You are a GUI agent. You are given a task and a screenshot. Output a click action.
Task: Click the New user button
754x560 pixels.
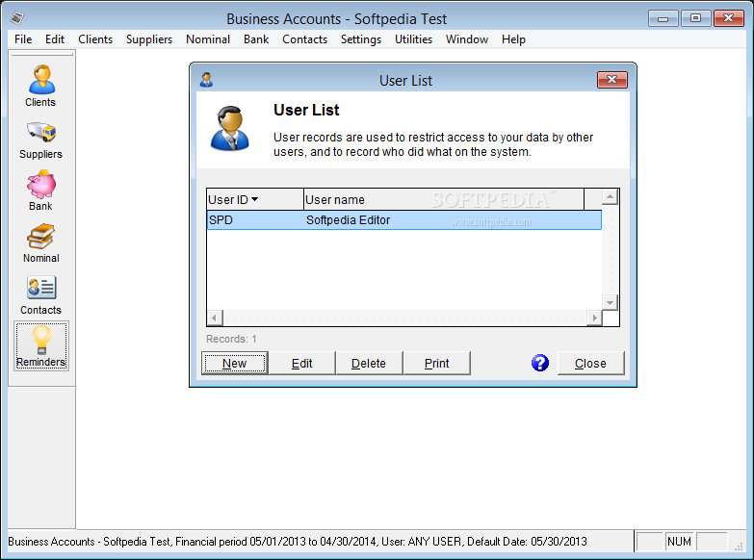pos(235,363)
